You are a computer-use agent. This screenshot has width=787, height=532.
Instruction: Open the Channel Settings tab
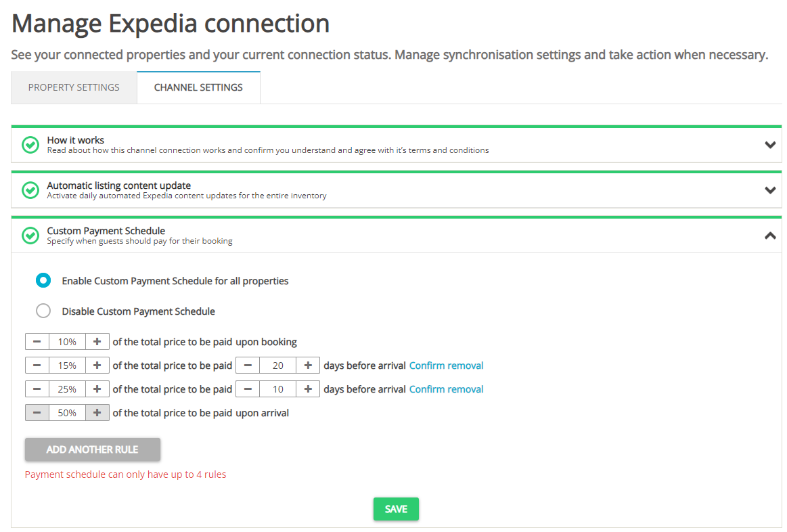pyautogui.click(x=198, y=87)
